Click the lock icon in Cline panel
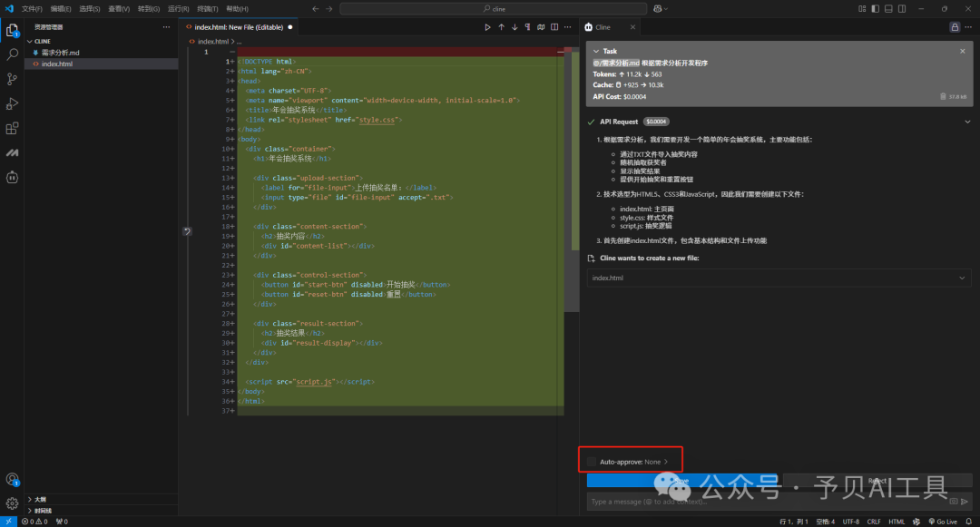The image size is (980, 527). point(955,27)
